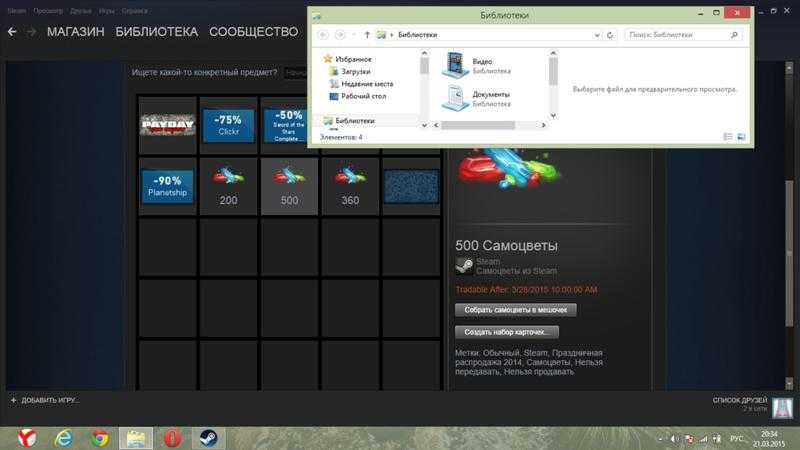This screenshot has height=450, width=800.
Task: Select the -75% Clickr coupon
Action: click(228, 125)
